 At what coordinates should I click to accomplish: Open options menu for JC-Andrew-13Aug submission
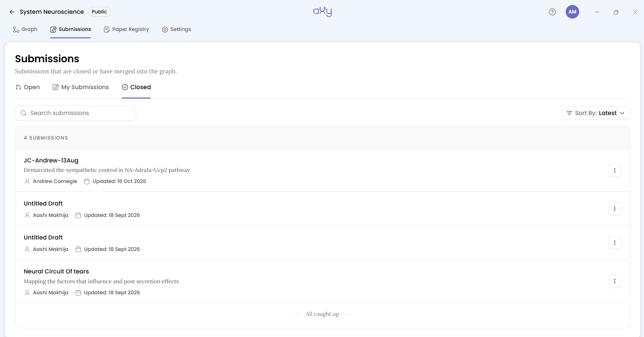pos(615,170)
